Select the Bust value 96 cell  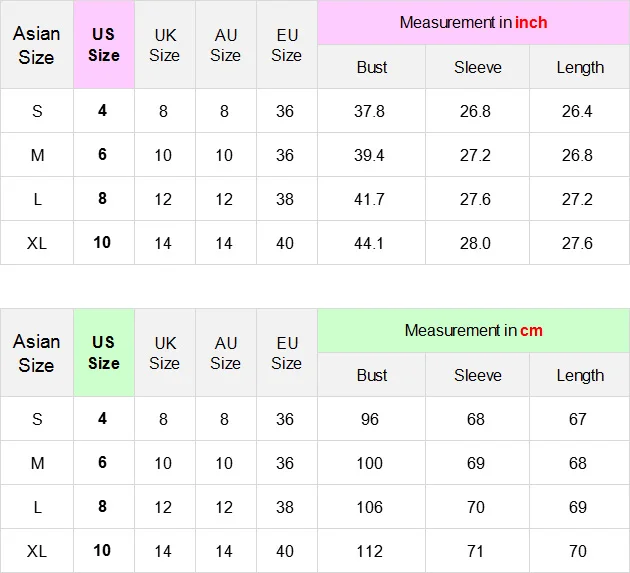coord(371,419)
